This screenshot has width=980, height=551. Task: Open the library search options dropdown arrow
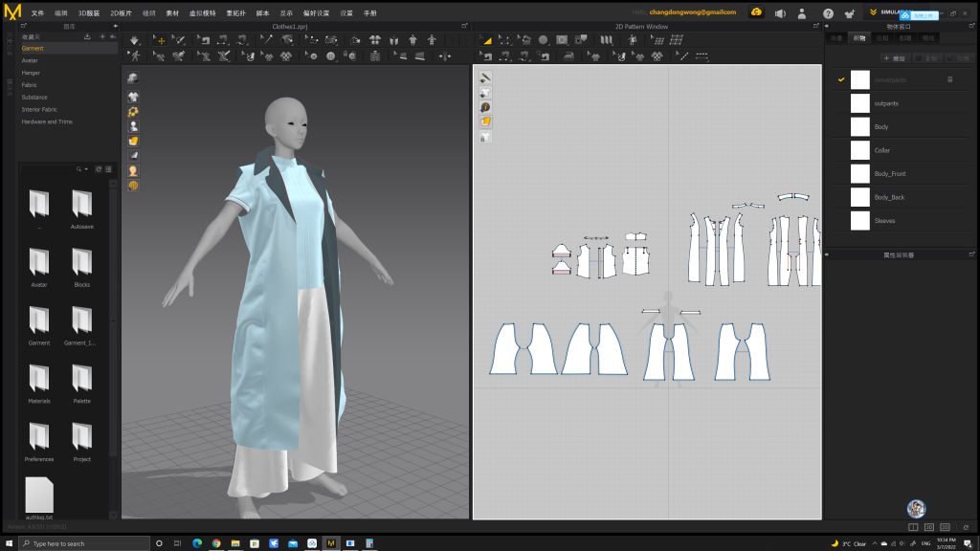point(86,168)
